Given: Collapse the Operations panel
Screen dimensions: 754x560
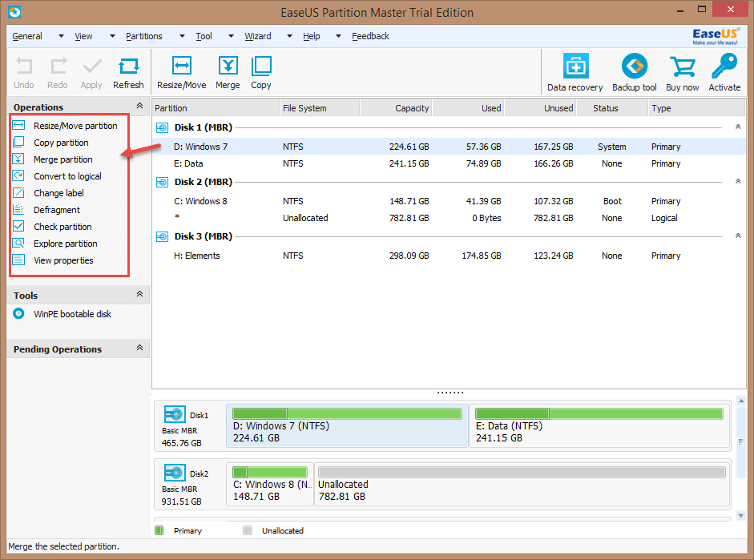Looking at the screenshot, I should click(139, 106).
